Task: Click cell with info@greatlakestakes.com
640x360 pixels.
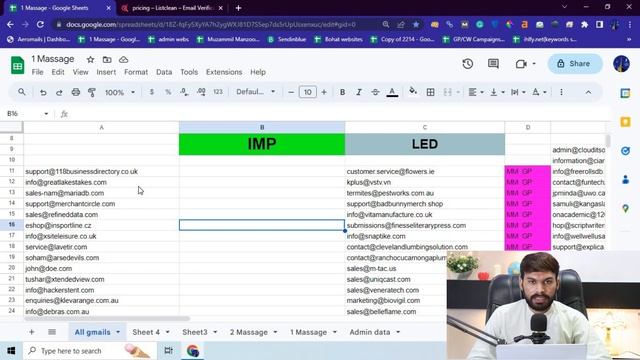Action: 101,182
